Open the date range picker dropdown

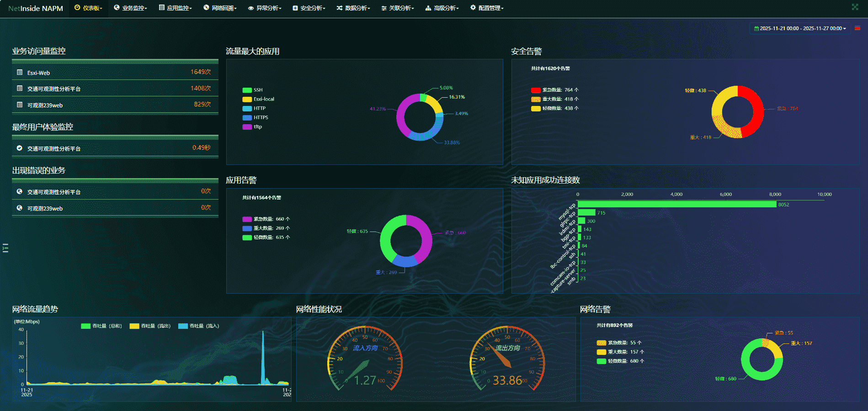tap(800, 28)
